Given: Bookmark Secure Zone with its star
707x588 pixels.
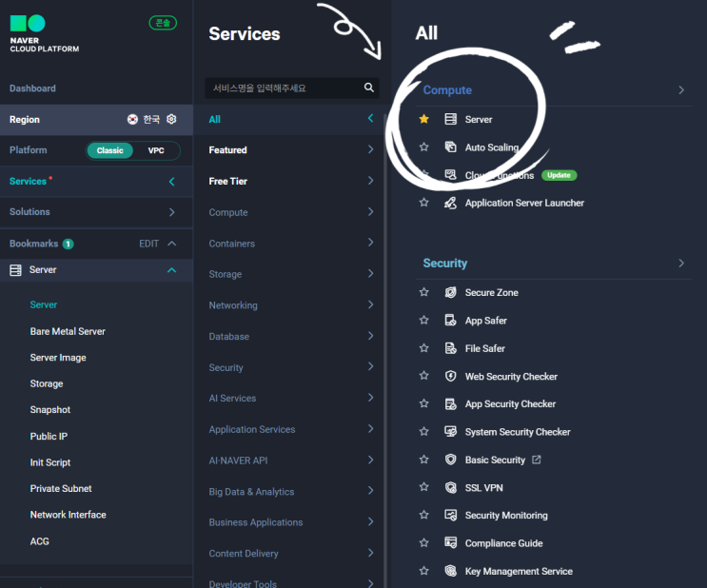Looking at the screenshot, I should pos(423,292).
